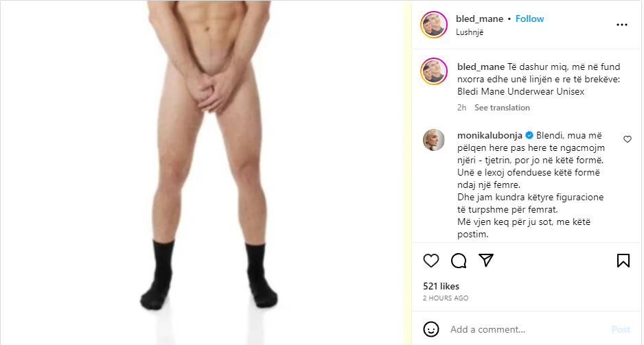Screen dimensions: 644x345
Task: Like monikalubonja's comment with the small heart
Action: [627, 139]
